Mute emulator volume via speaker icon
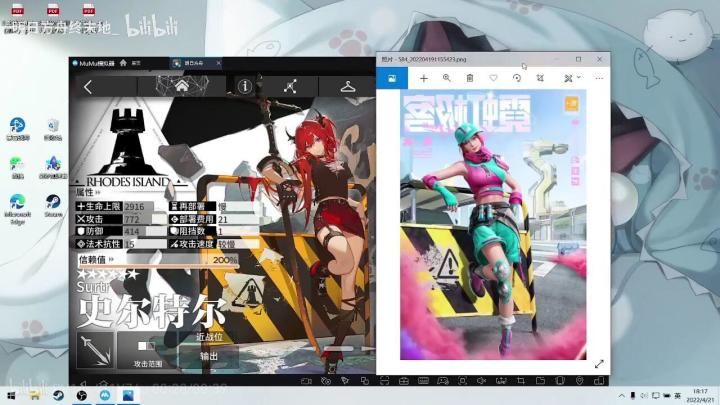The height and width of the screenshot is (405, 720). [x=481, y=381]
